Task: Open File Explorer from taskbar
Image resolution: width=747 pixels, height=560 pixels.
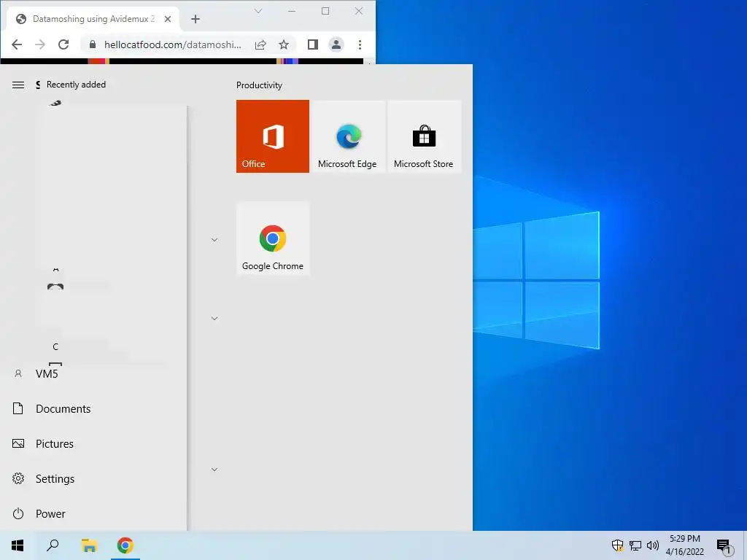Action: point(89,545)
